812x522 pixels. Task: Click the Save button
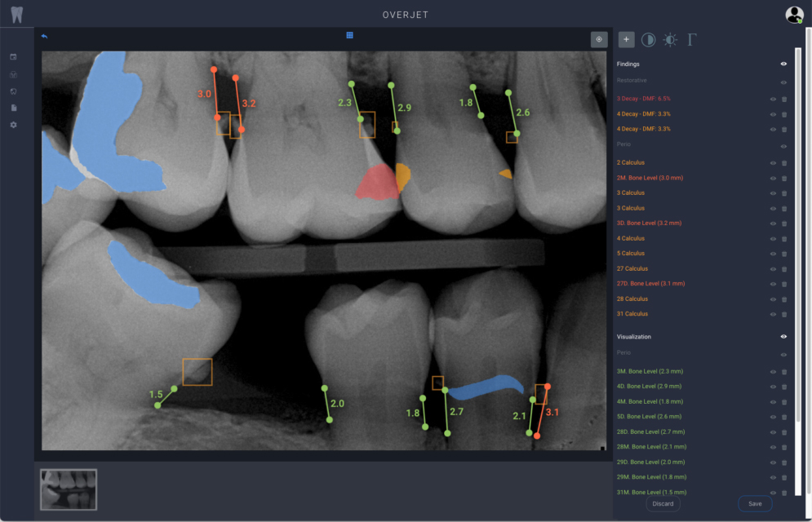click(754, 503)
